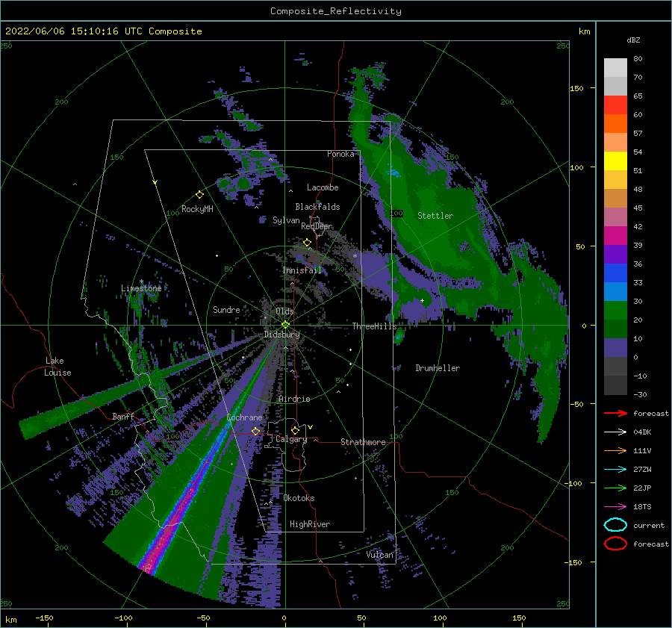672x628 pixels.
Task: Click the Strathmore city label
Action: [363, 442]
